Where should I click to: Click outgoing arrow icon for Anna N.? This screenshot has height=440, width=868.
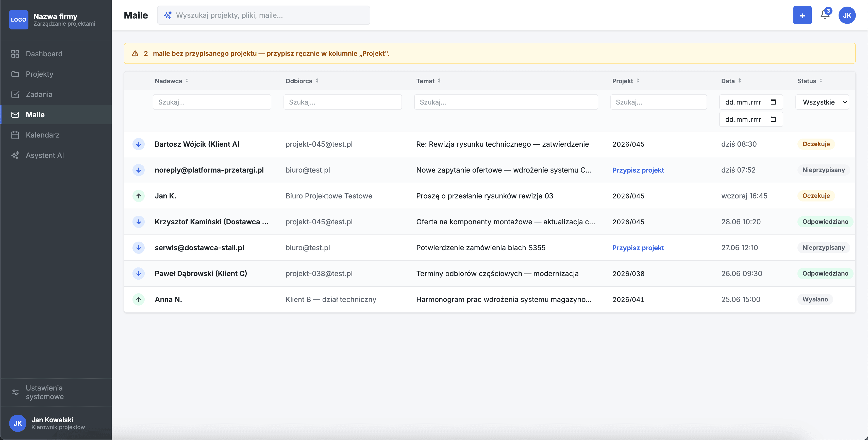(x=139, y=299)
